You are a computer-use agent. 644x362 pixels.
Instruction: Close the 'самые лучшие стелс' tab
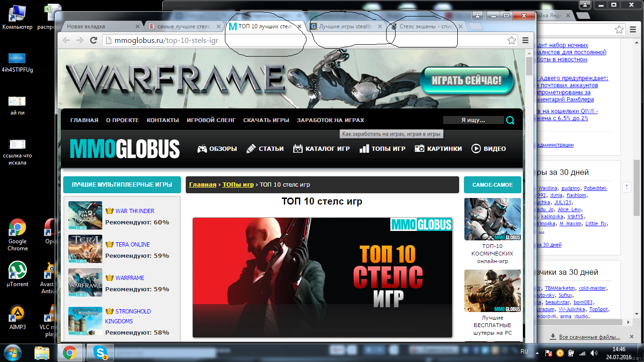[x=218, y=26]
